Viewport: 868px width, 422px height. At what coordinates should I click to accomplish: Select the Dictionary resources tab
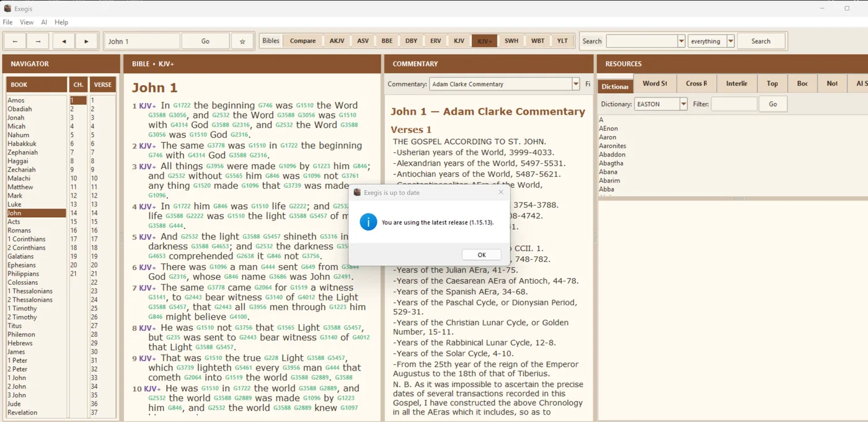615,86
